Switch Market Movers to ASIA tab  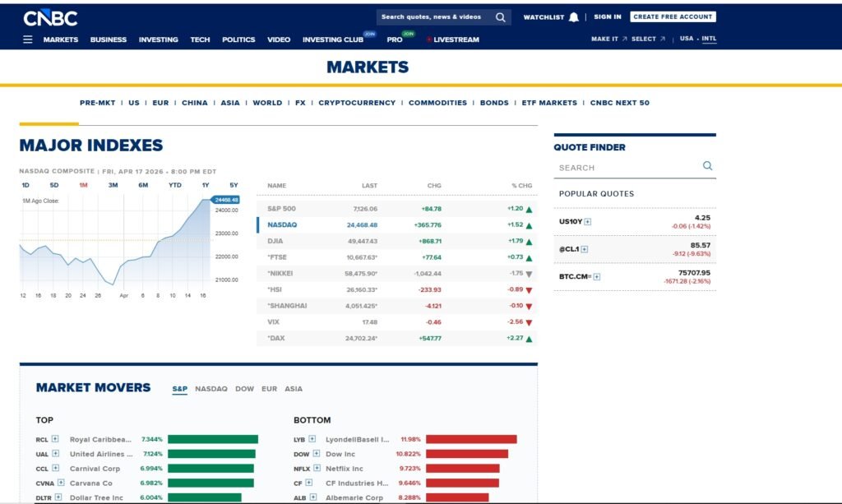pos(294,389)
